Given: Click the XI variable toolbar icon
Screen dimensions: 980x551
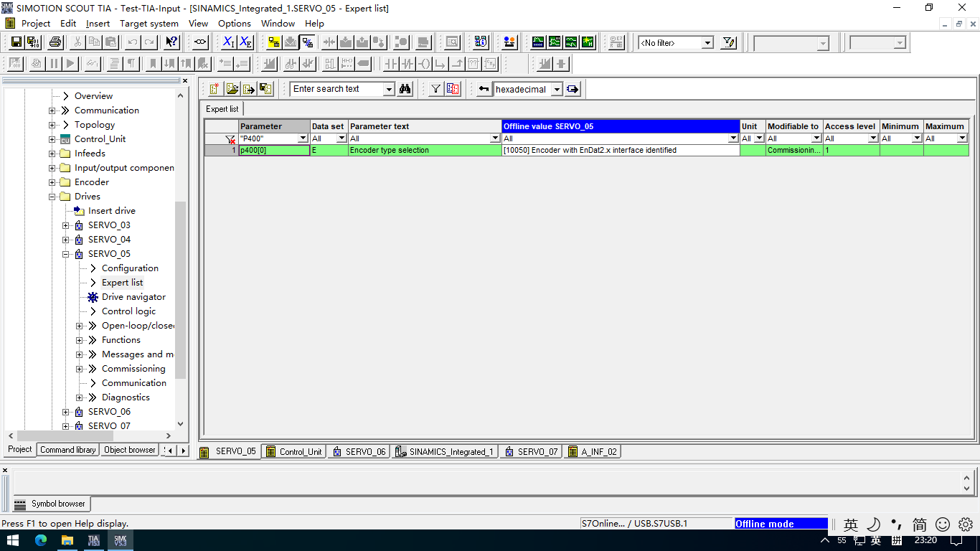Looking at the screenshot, I should (228, 42).
